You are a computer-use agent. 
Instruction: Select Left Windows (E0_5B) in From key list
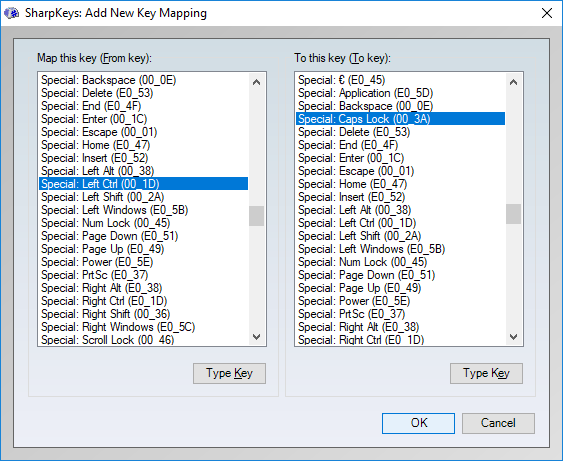pos(143,210)
